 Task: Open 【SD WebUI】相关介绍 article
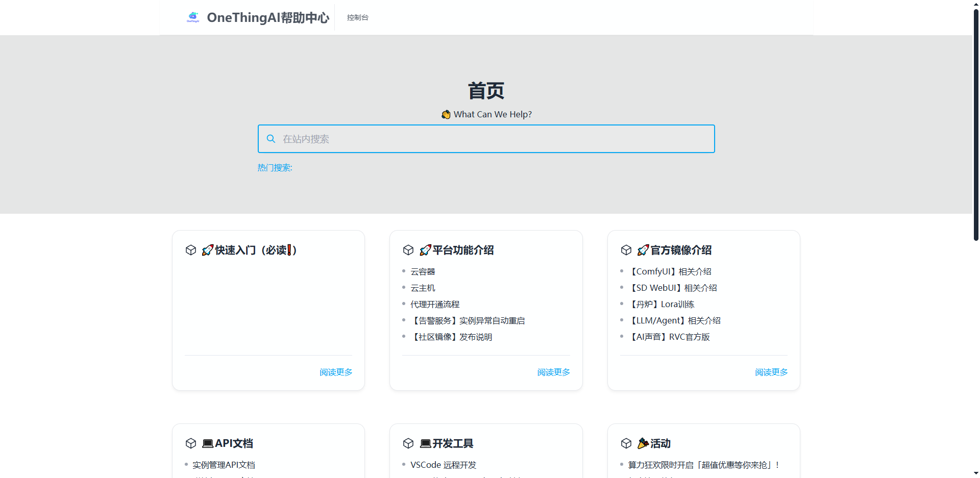(x=673, y=288)
